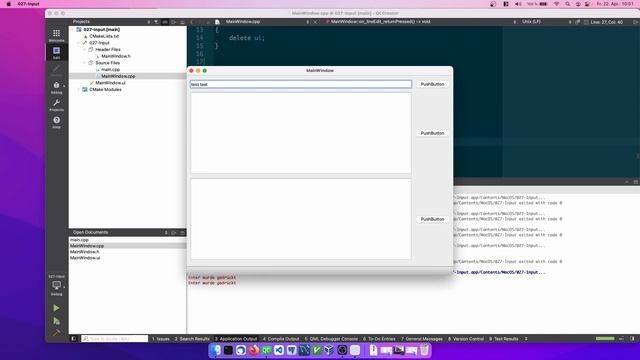Toggle the left sidebar visibility button
Screen dimensions: 640x360
tap(73, 339)
